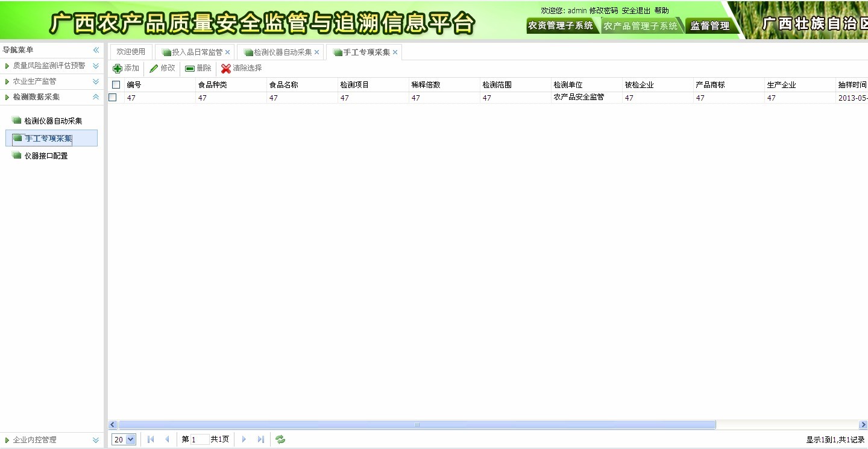
Task: Click the green Add (添加) icon
Action: tap(118, 69)
